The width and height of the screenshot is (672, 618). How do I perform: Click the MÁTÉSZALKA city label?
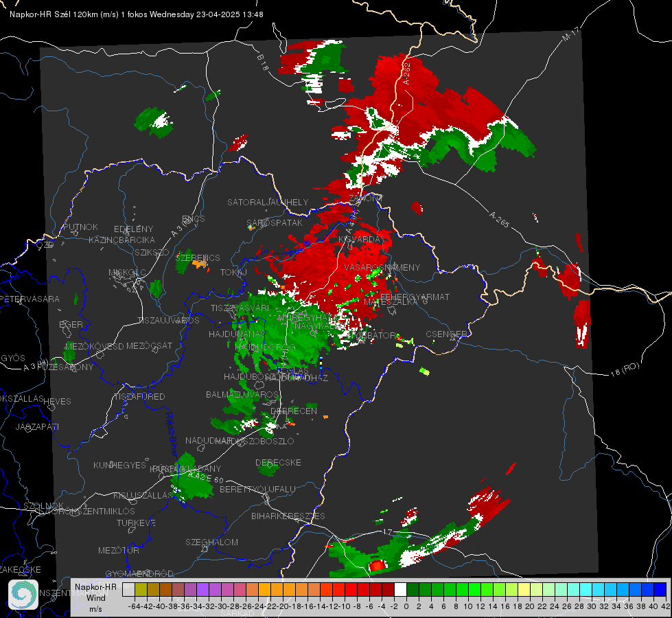[x=391, y=302]
